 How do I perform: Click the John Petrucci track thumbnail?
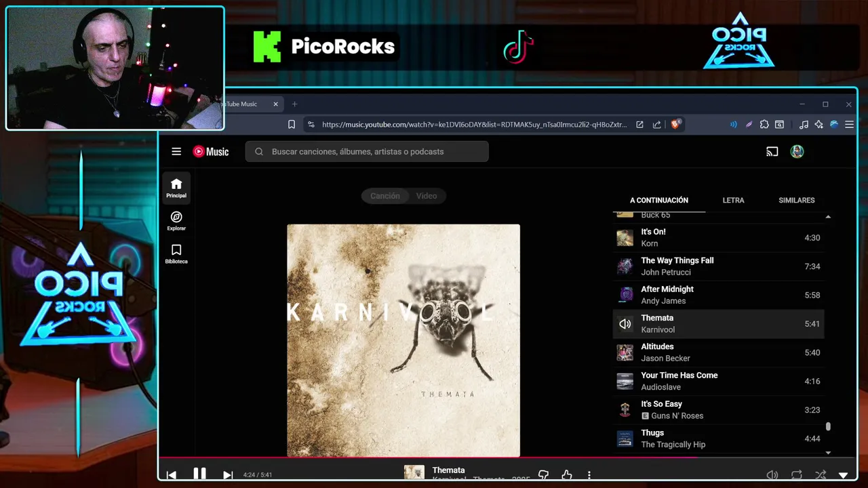tap(625, 266)
